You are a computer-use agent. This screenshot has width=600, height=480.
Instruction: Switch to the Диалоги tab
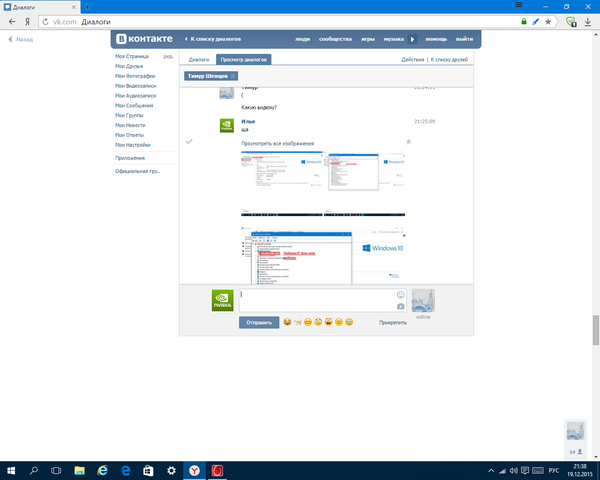tap(199, 60)
